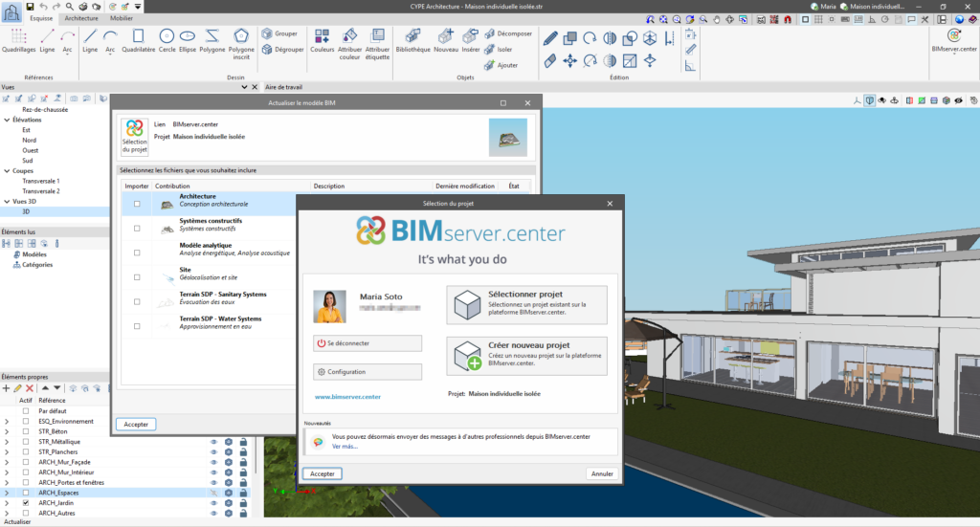Select the Quadrillages reference tool
This screenshot has height=527, width=980.
tap(19, 40)
